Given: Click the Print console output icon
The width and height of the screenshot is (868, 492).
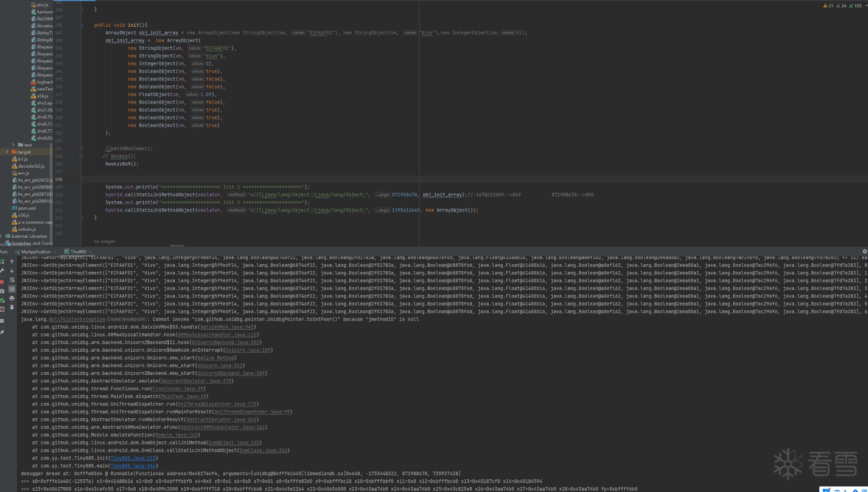Looking at the screenshot, I should pyautogui.click(x=12, y=298).
